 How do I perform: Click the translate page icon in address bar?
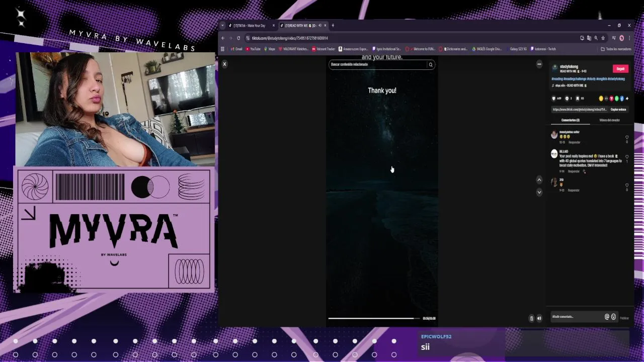click(589, 38)
